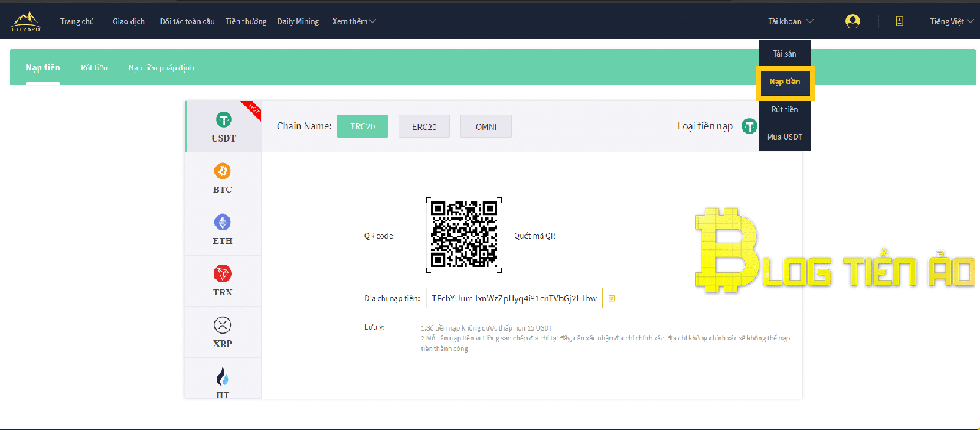Viewport: 980px width, 430px height.
Task: Select the ETH coin in the sidebar
Action: tap(223, 230)
